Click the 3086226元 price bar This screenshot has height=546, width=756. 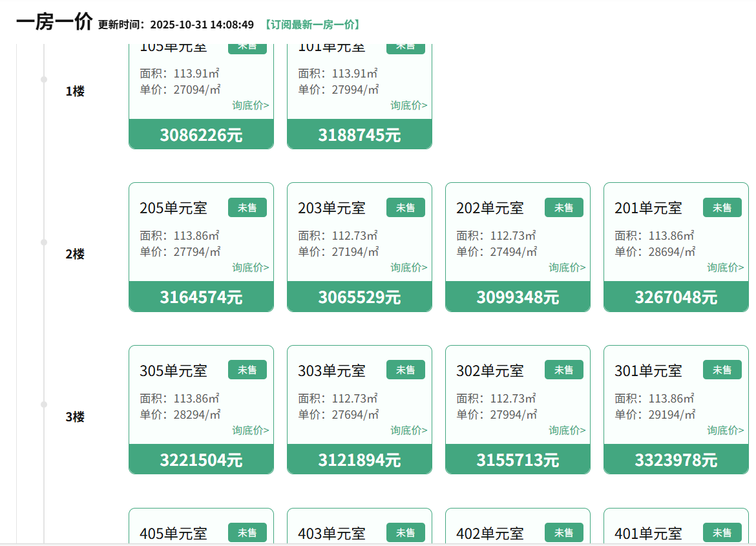201,135
